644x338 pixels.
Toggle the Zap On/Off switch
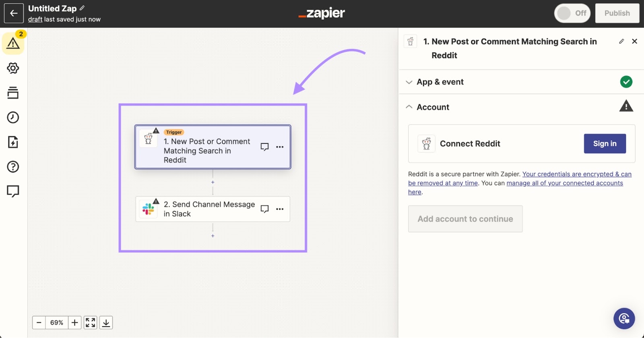572,13
